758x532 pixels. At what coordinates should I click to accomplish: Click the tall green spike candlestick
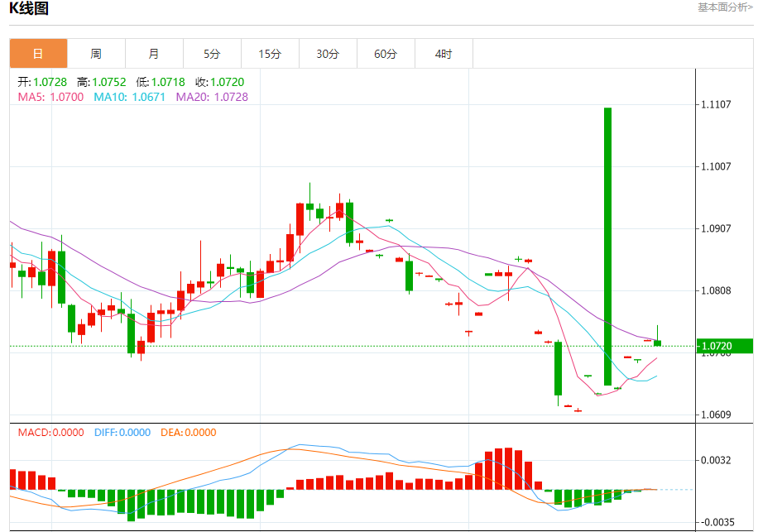click(607, 247)
